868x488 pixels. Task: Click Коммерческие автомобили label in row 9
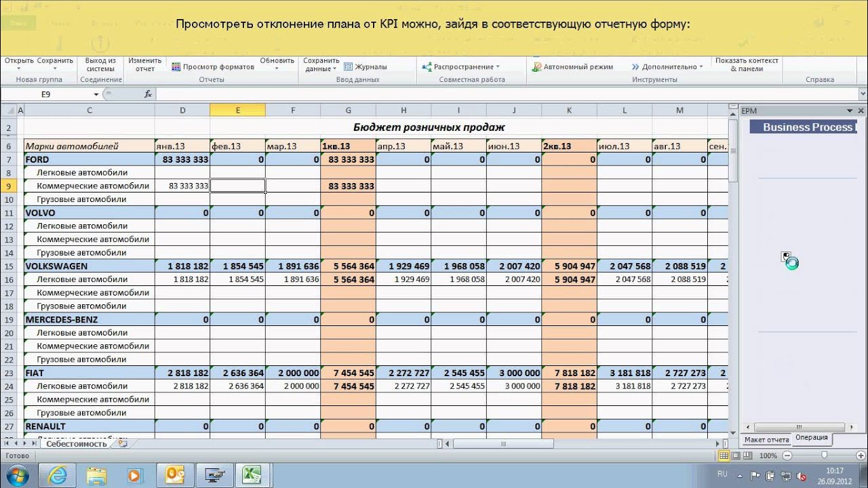[x=93, y=186]
